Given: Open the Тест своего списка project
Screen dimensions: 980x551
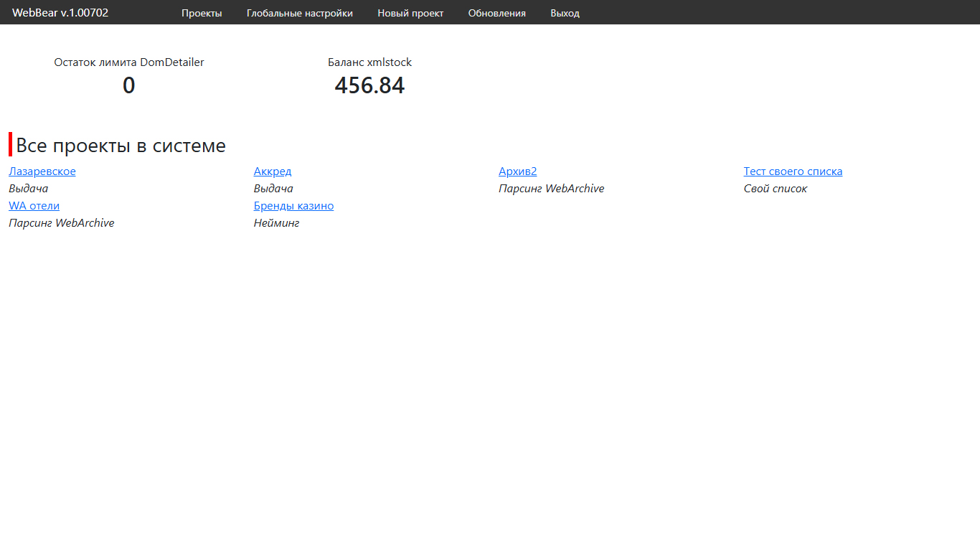Looking at the screenshot, I should [793, 171].
